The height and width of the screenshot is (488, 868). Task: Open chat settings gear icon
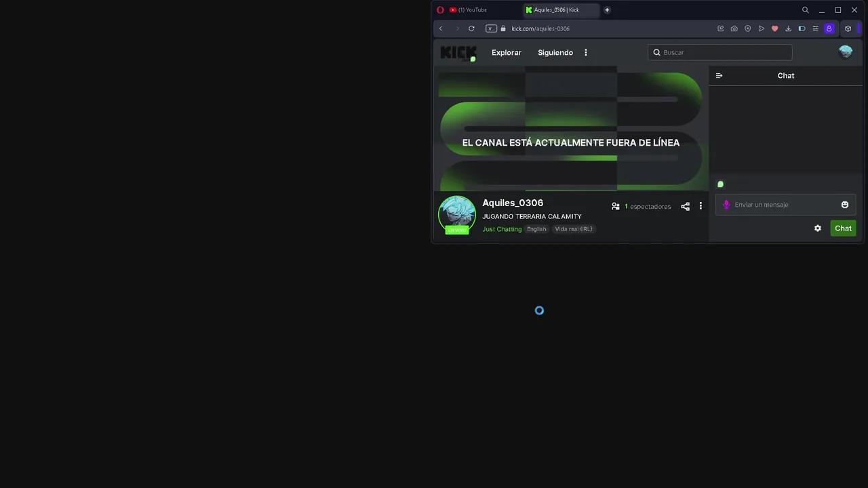(x=818, y=228)
